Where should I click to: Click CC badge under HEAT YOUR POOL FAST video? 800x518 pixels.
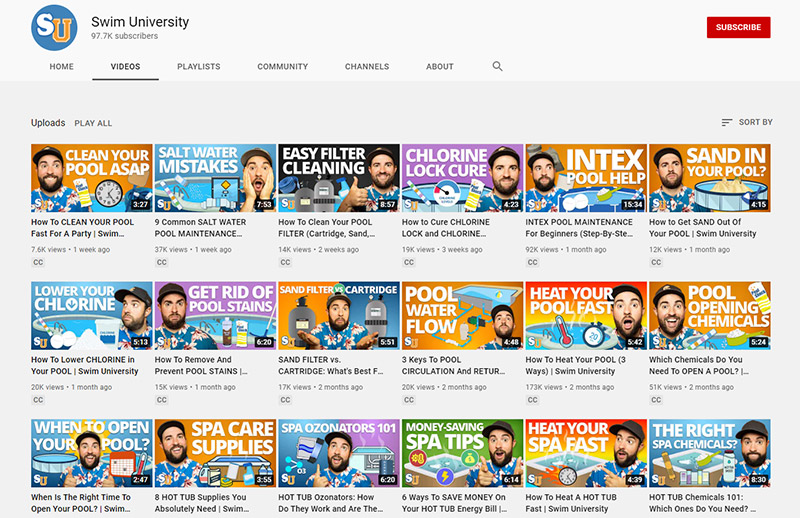click(533, 400)
